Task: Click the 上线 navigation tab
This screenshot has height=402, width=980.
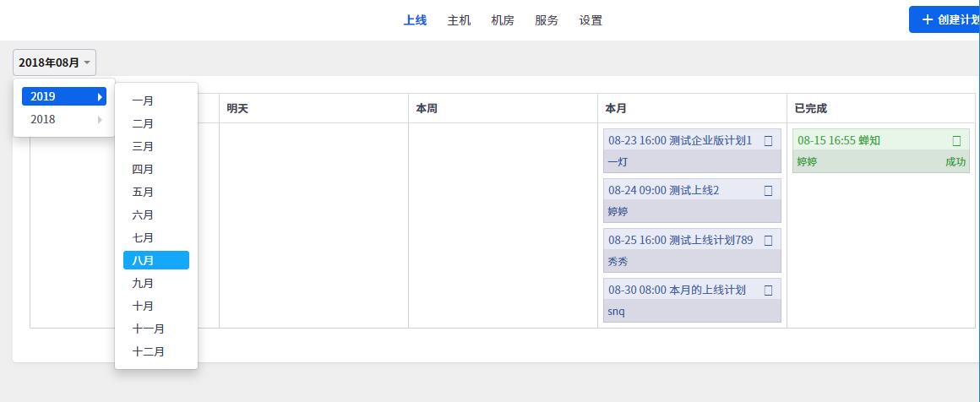Action: tap(415, 20)
